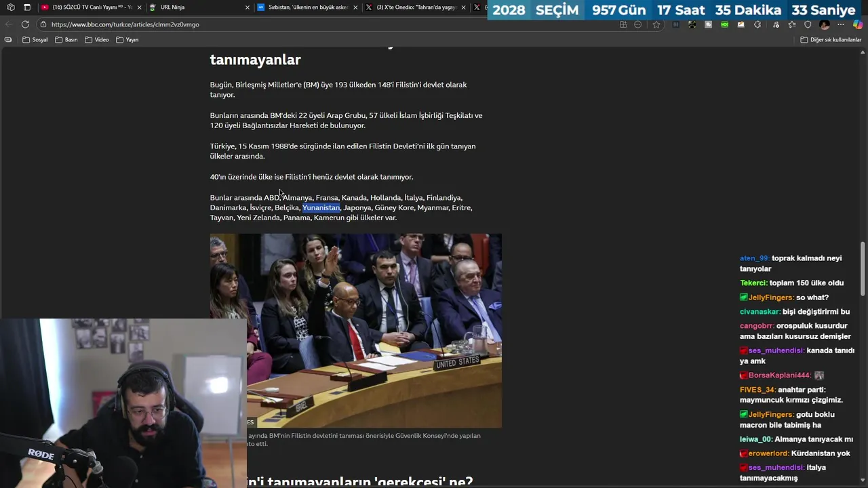Open the Video bookmarks folder
The width and height of the screenshot is (868, 488).
coord(97,40)
